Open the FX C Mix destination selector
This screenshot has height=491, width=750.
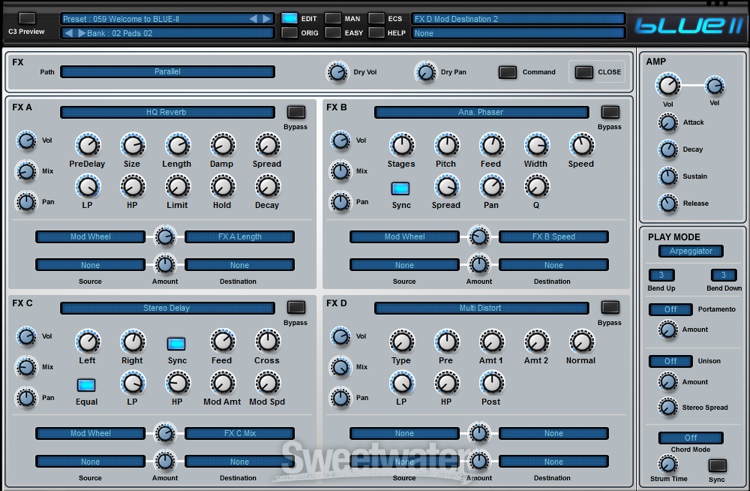(240, 433)
